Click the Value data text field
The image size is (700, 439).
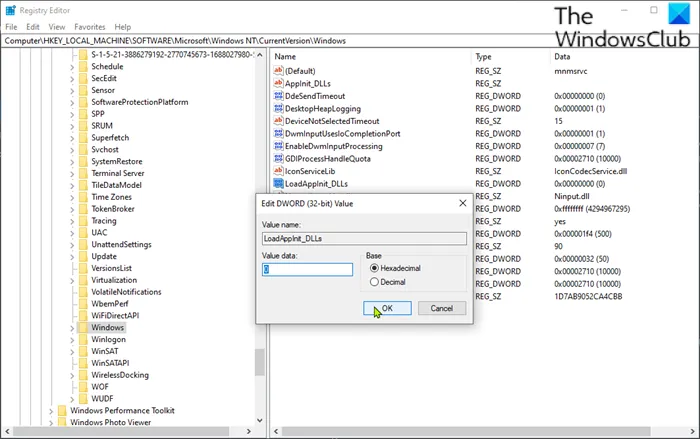coord(307,269)
